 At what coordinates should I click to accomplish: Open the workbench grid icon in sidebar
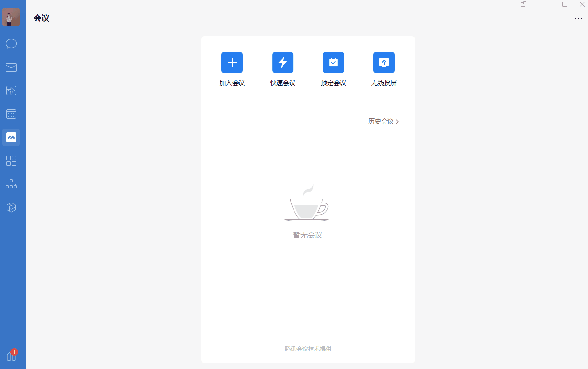click(11, 161)
